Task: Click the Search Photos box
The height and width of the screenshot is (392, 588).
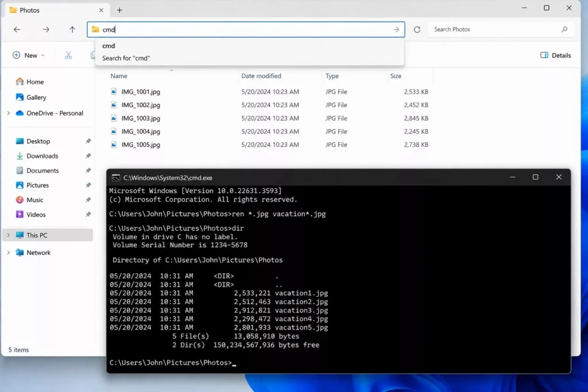Action: (x=501, y=29)
